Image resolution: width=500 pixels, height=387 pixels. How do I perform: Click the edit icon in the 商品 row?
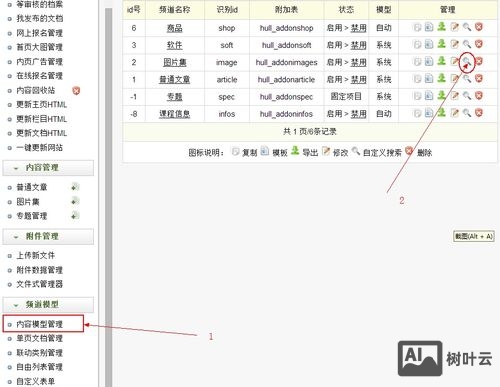click(x=454, y=27)
